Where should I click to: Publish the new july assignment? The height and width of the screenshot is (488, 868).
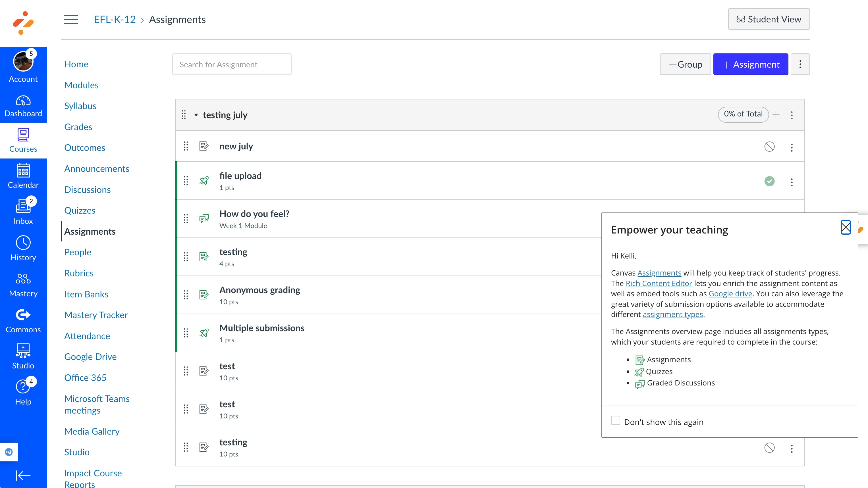[x=769, y=147]
